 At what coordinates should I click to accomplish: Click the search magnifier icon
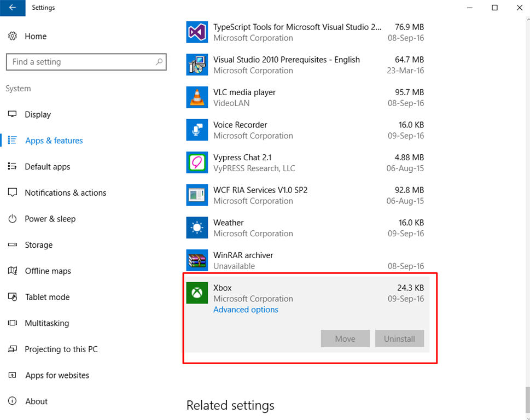[159, 62]
